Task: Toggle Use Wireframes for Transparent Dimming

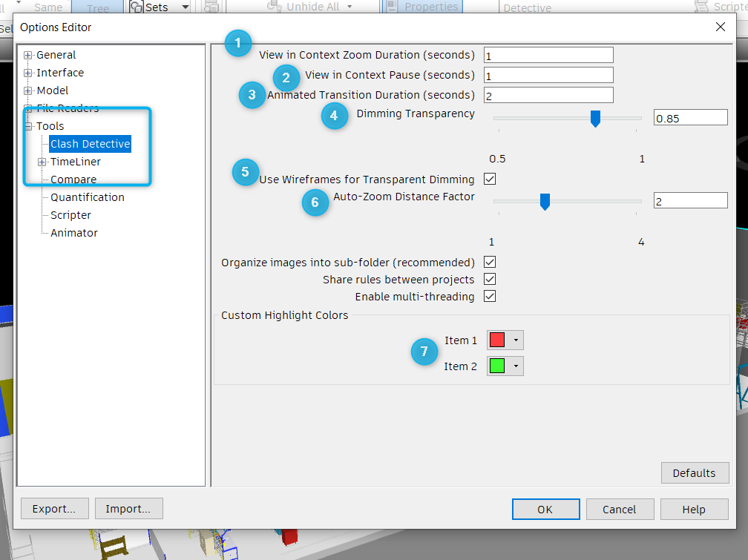Action: click(491, 178)
